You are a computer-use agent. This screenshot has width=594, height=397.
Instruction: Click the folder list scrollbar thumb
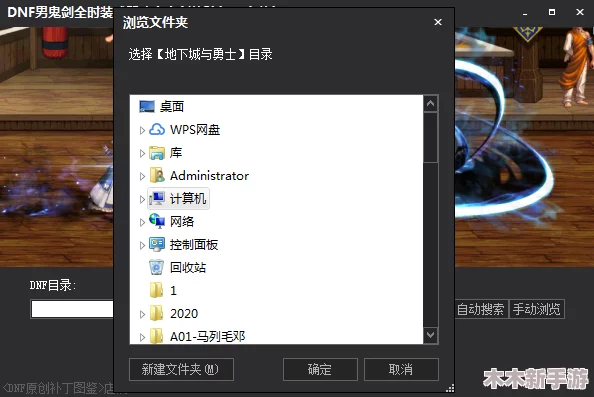[x=431, y=137]
